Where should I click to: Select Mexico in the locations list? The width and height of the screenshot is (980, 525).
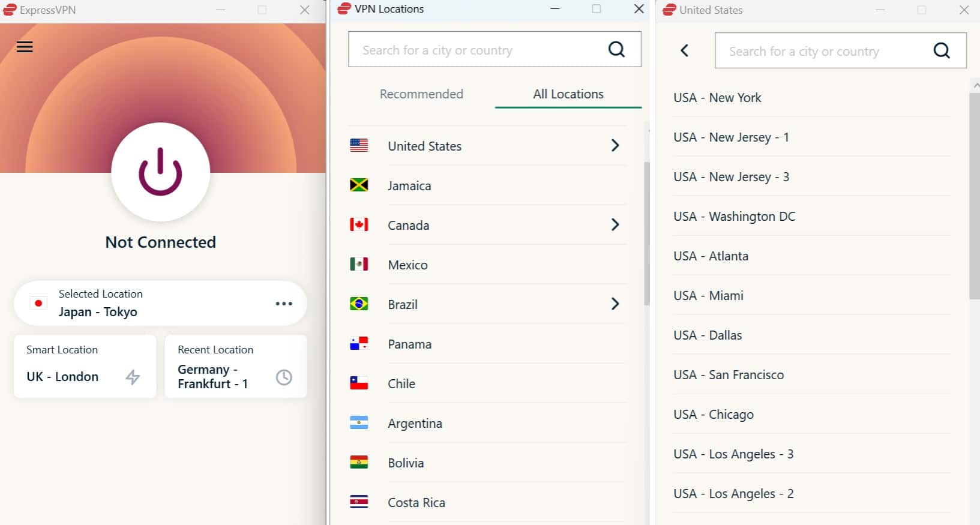pyautogui.click(x=487, y=265)
